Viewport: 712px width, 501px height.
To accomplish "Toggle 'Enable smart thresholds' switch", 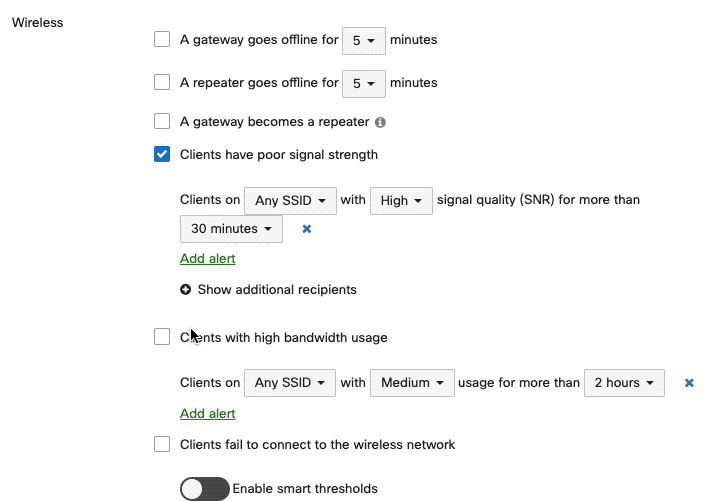I will (204, 489).
